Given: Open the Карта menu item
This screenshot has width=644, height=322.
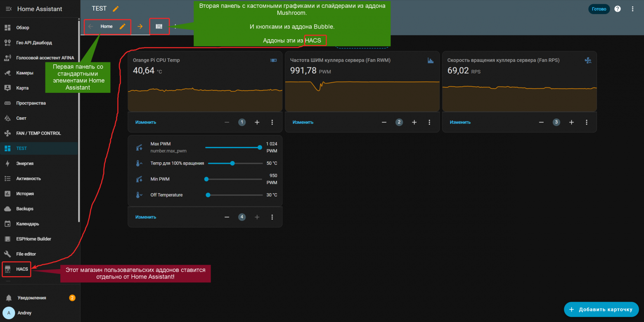Looking at the screenshot, I should point(22,88).
